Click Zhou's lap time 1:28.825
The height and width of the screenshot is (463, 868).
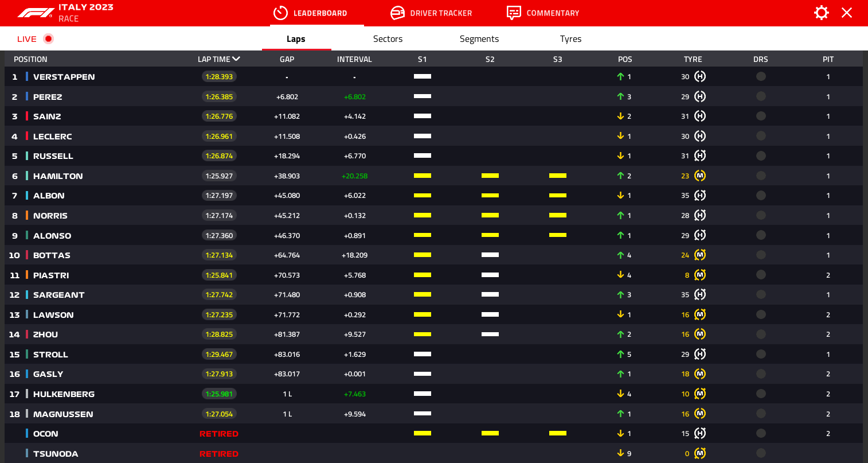219,334
